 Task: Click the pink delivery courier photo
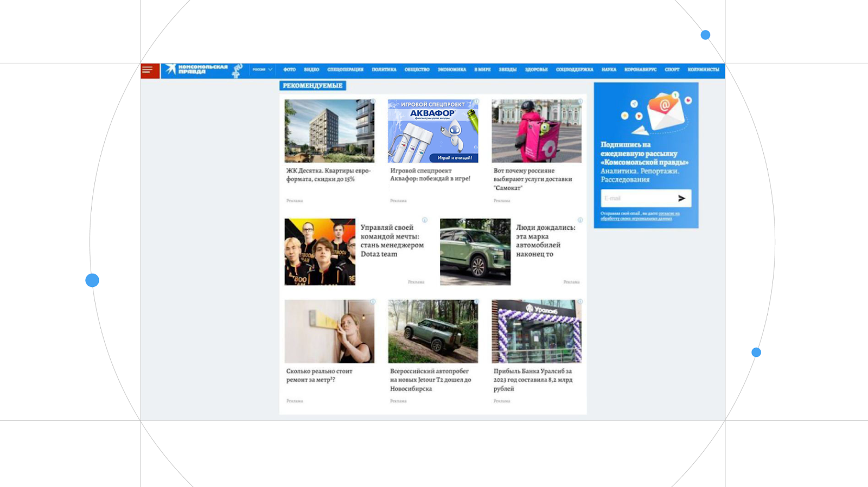(x=537, y=131)
